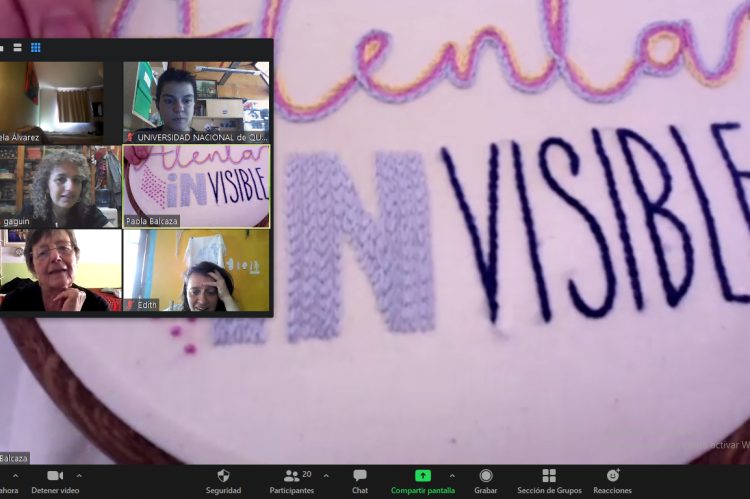Switch to grid gallery view icon
The width and height of the screenshot is (750, 499).
(x=36, y=47)
